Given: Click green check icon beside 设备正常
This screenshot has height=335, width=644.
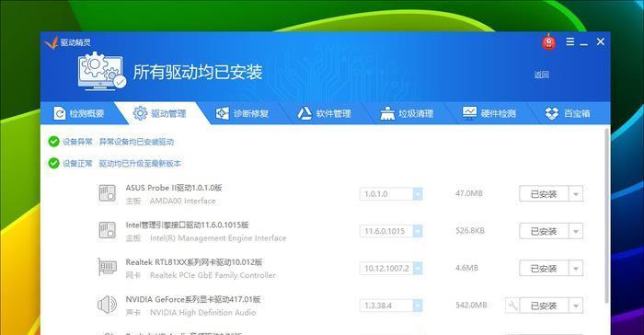Looking at the screenshot, I should pyautogui.click(x=53, y=163).
